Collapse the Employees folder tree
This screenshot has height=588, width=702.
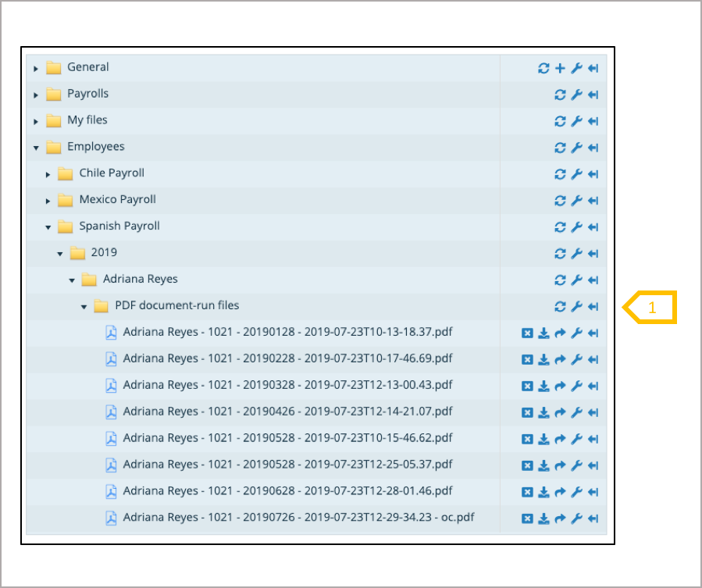tap(36, 148)
